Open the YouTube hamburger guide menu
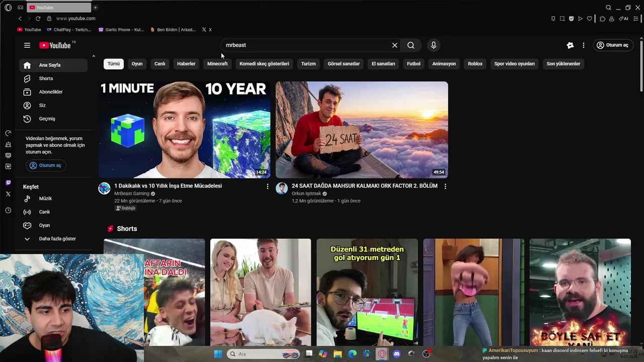The width and height of the screenshot is (644, 362). (27, 45)
